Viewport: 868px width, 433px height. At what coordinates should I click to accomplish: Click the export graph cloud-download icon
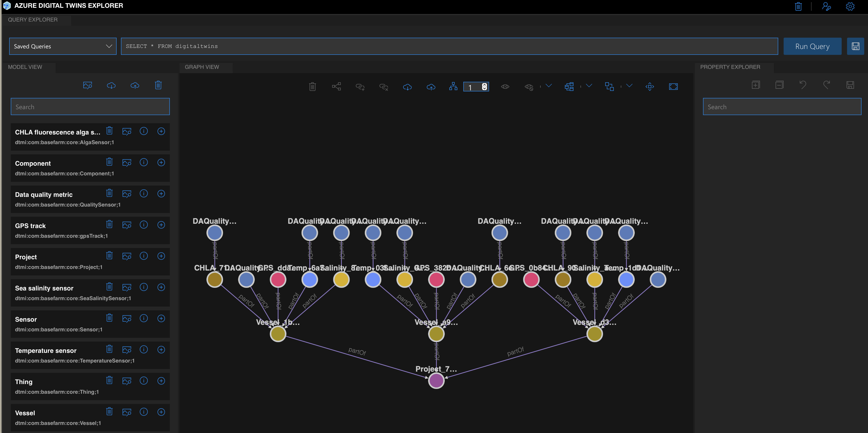(407, 87)
